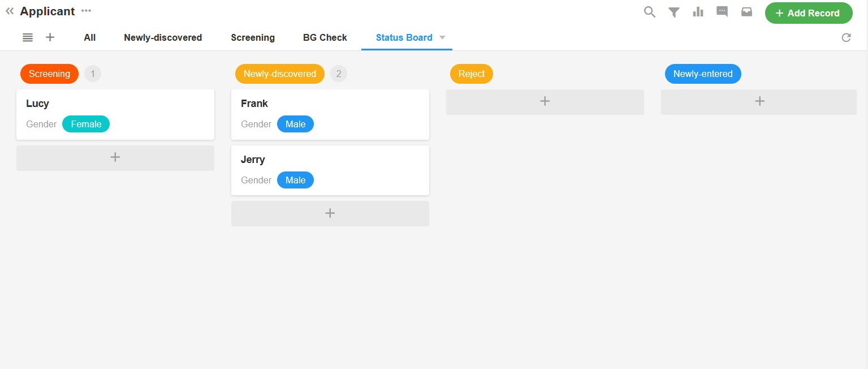This screenshot has height=369, width=868.
Task: Open the Lucy applicant card
Action: tap(115, 114)
